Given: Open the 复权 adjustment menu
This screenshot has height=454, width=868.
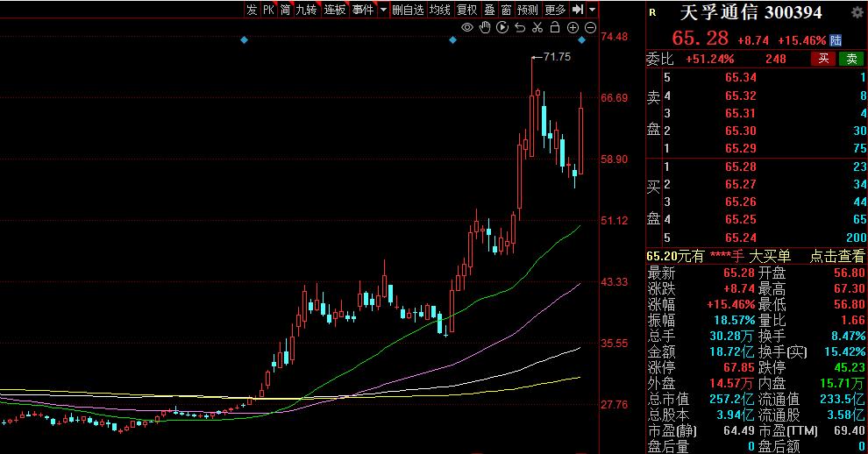Looking at the screenshot, I should tap(466, 10).
